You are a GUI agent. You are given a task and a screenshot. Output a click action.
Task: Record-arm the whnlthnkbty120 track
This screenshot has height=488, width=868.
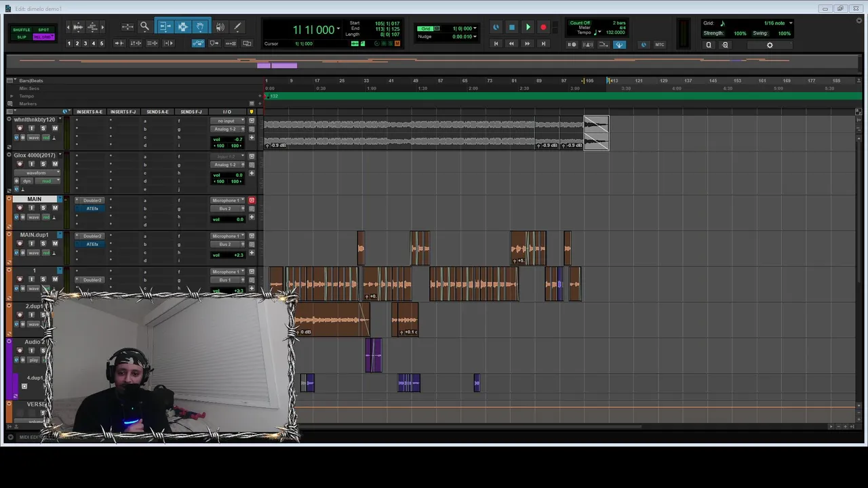(x=20, y=128)
